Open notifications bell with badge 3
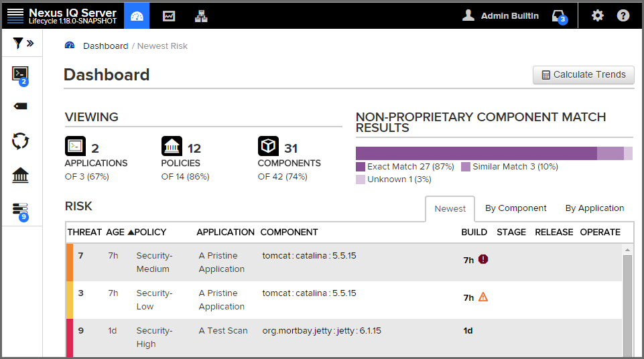The width and height of the screenshot is (644, 359). [x=560, y=17]
